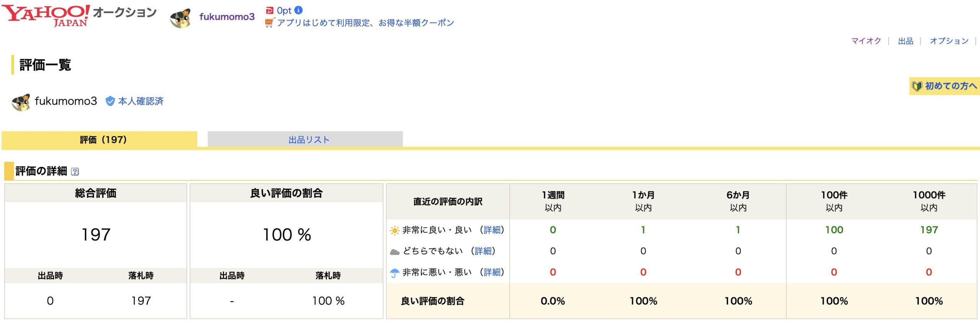
Task: Click the fukumomo3 profile avatar below 評価一覧
Action: [21, 102]
